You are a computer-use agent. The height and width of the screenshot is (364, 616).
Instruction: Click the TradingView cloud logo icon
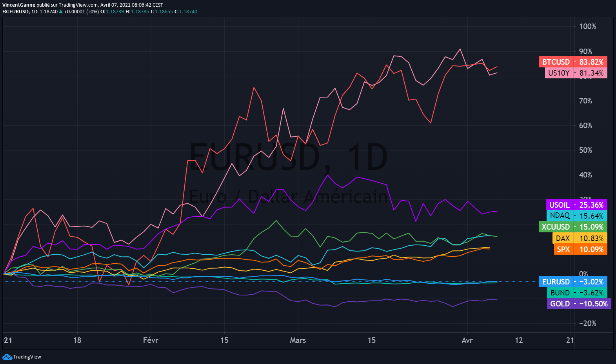coord(7,357)
